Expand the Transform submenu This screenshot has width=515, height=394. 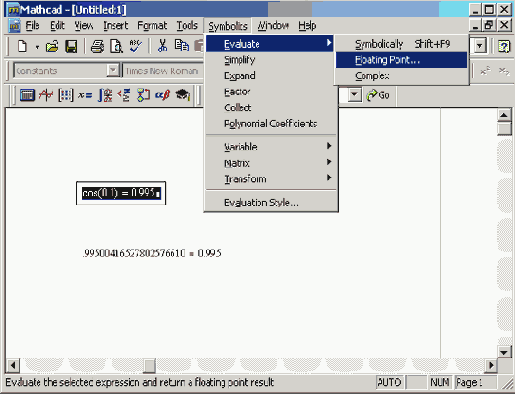click(271, 179)
